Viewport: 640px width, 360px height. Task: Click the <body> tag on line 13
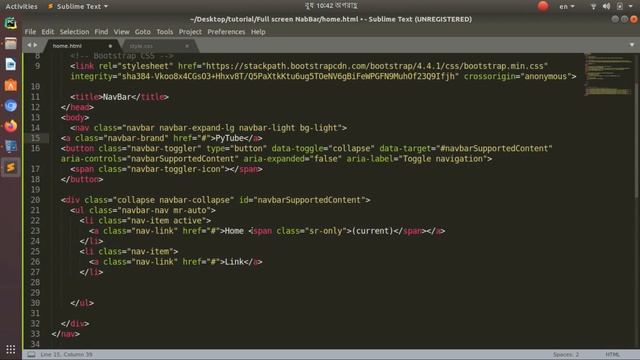(75, 118)
